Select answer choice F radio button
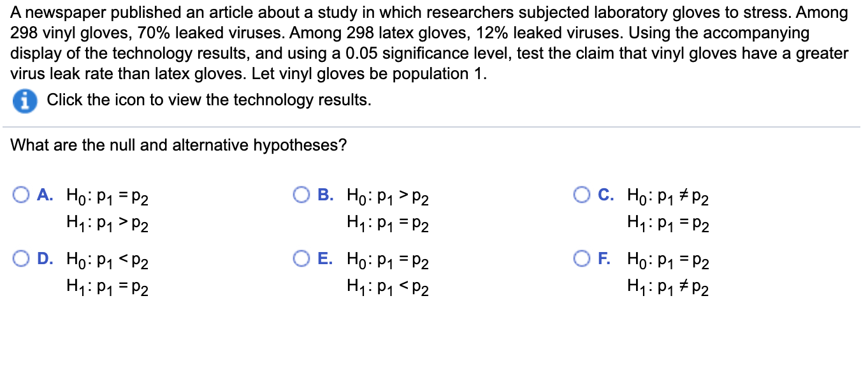Screen dimensions: 868x379 (582, 258)
